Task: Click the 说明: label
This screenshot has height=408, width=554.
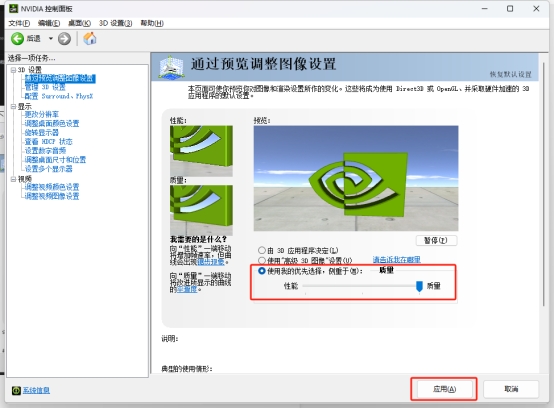Action: 170,339
